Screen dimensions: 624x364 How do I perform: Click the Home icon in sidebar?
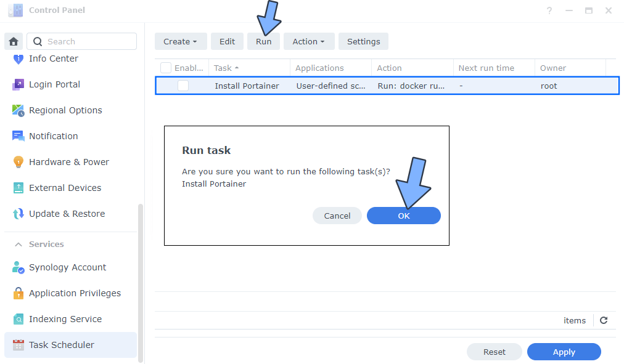click(14, 41)
